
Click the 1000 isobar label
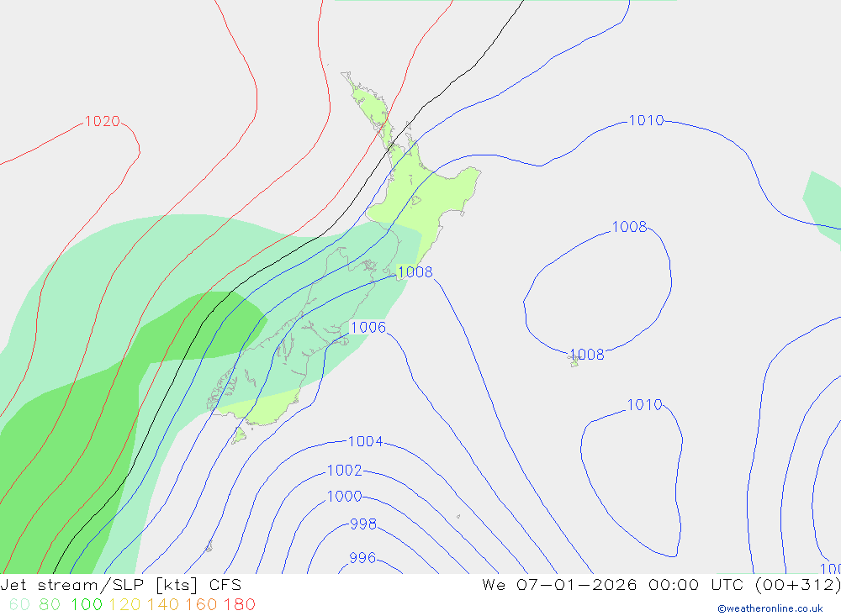(344, 496)
